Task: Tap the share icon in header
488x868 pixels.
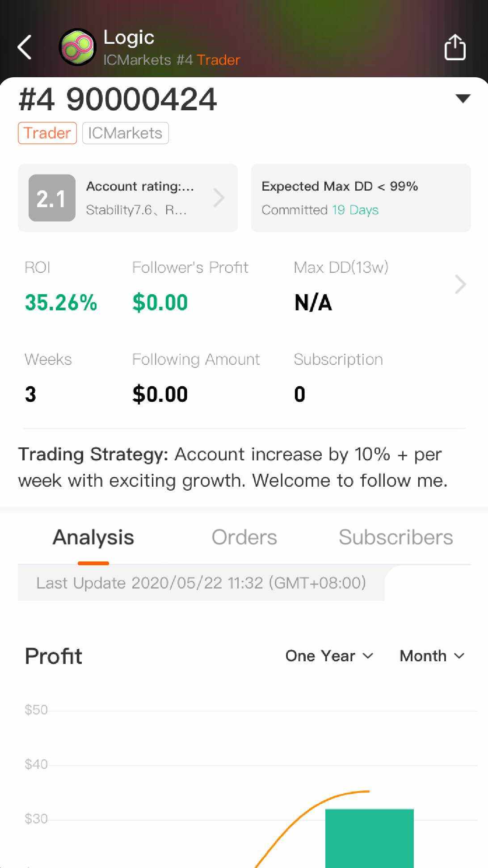Action: [x=455, y=47]
